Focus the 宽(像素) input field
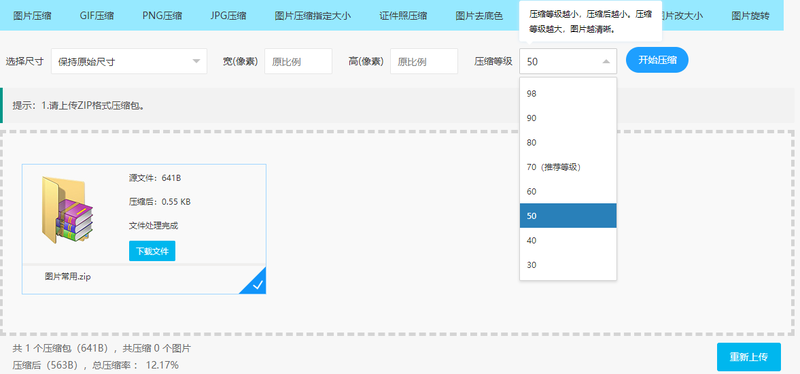Image resolution: width=800 pixels, height=374 pixels. (x=298, y=61)
